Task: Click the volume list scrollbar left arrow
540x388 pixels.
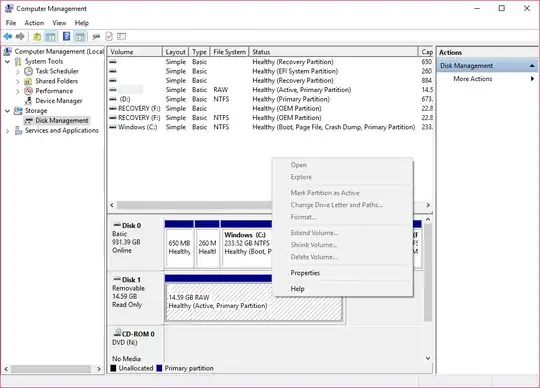Action: [112, 205]
